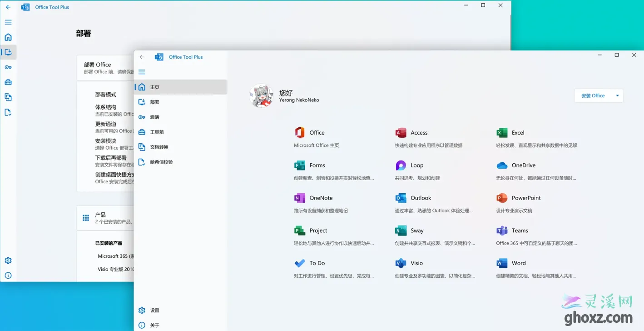
Task: Click the 更新通道 row in rear window
Action: point(114,127)
